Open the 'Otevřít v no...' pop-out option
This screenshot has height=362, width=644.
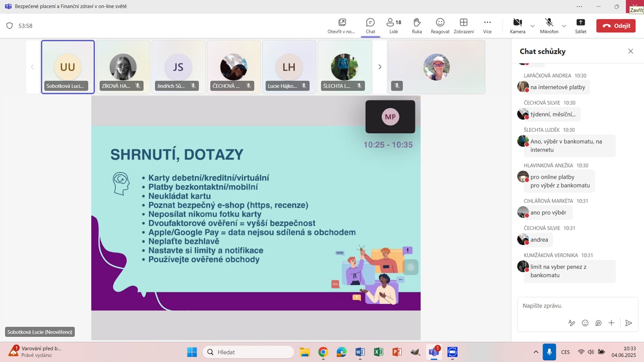point(341,26)
